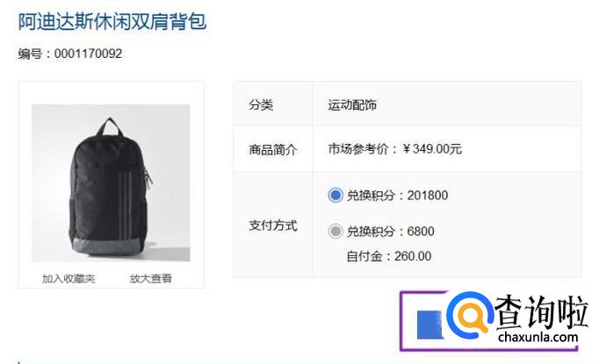599x364 pixels.
Task: Select the 兑换积分 201800 radio button
Action: click(x=335, y=196)
